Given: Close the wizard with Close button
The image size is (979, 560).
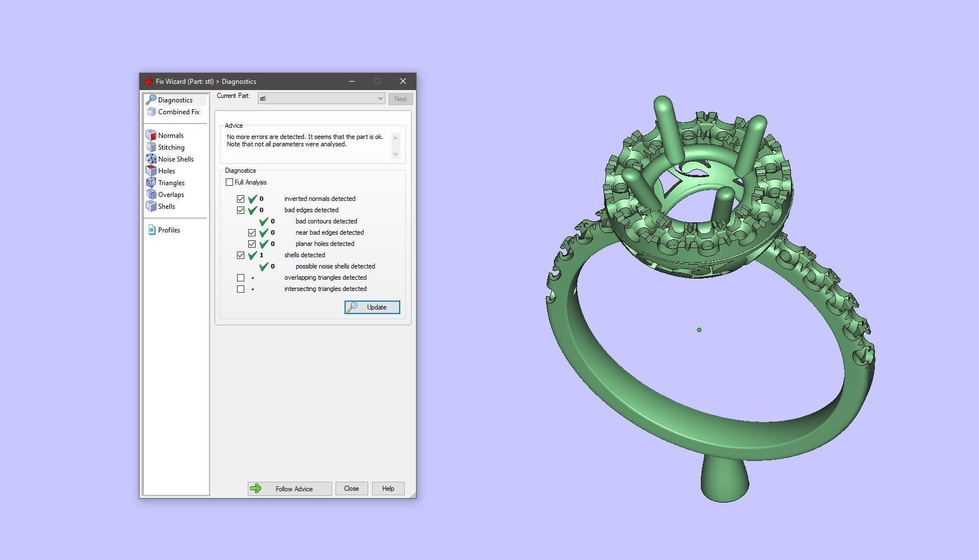Looking at the screenshot, I should [x=351, y=489].
